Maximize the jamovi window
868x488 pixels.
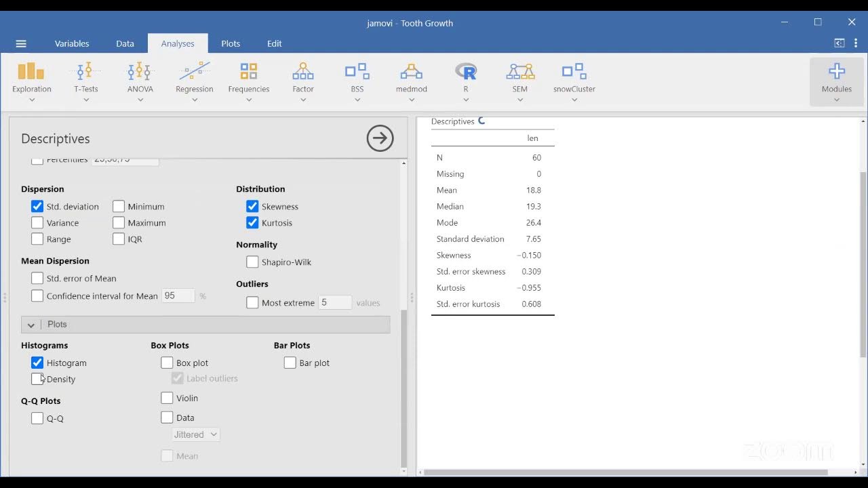[818, 22]
